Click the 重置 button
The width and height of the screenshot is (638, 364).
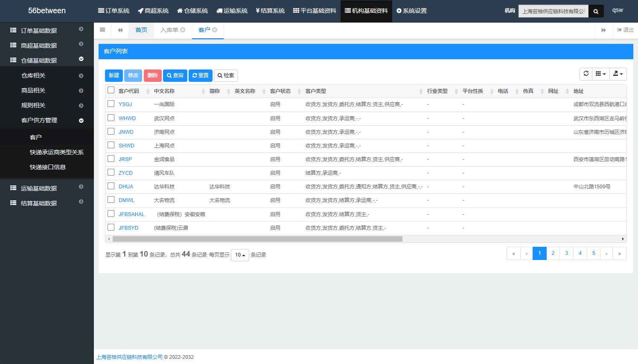coord(201,75)
